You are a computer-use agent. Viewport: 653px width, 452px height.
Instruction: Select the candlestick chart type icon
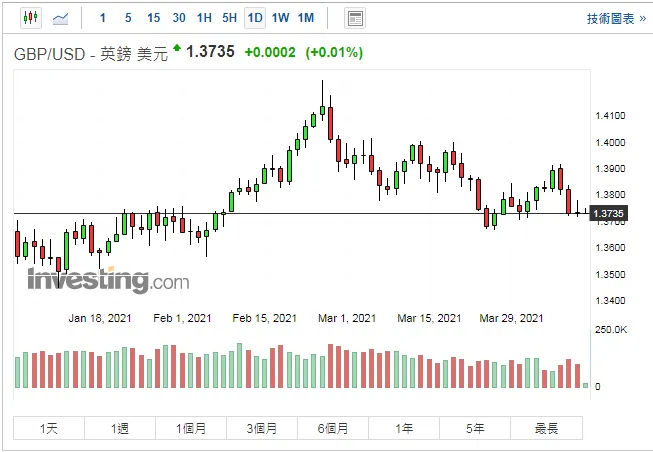tap(31, 18)
